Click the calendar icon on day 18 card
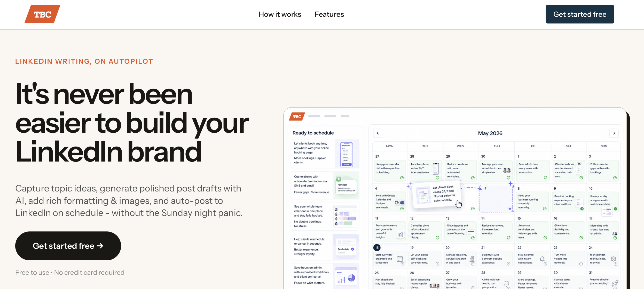This screenshot has width=644, height=289. (x=400, y=259)
